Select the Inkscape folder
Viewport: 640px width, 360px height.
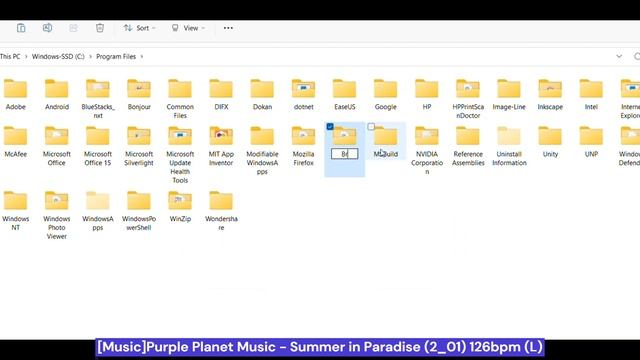pos(550,95)
